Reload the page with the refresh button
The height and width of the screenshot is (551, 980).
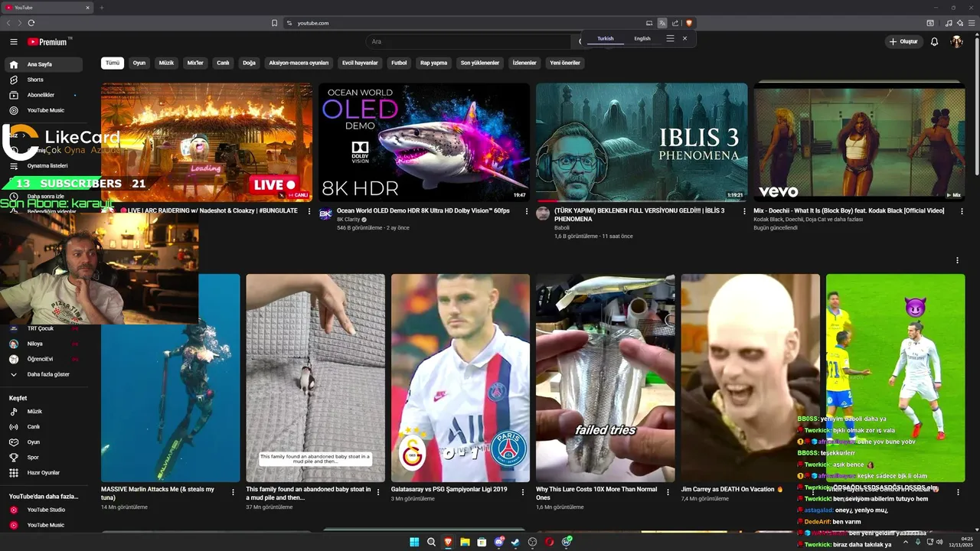(31, 23)
